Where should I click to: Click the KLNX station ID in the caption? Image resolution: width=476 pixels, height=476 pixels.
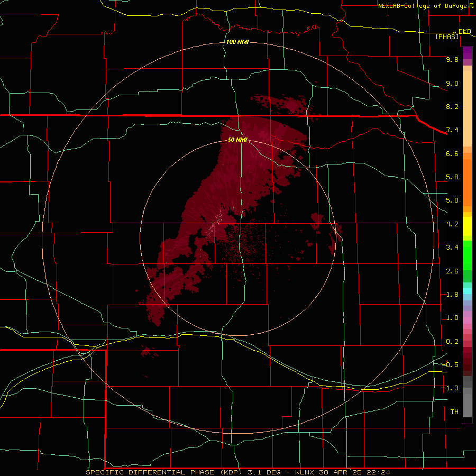coord(305,472)
